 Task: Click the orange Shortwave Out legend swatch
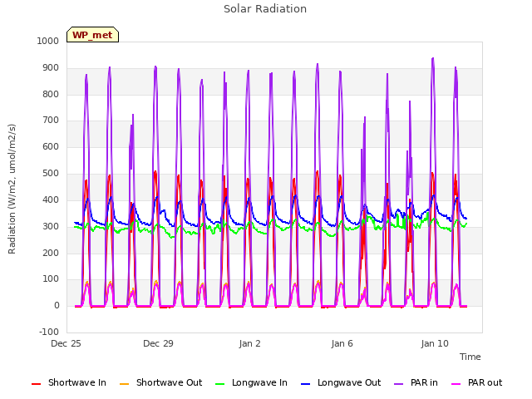[125, 384]
